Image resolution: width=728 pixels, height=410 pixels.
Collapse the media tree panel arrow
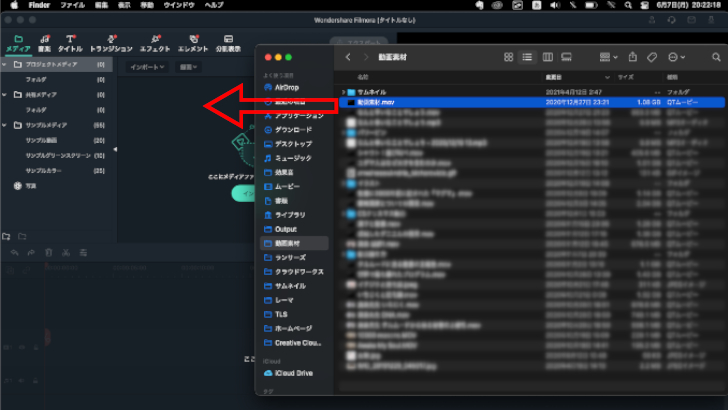point(115,150)
